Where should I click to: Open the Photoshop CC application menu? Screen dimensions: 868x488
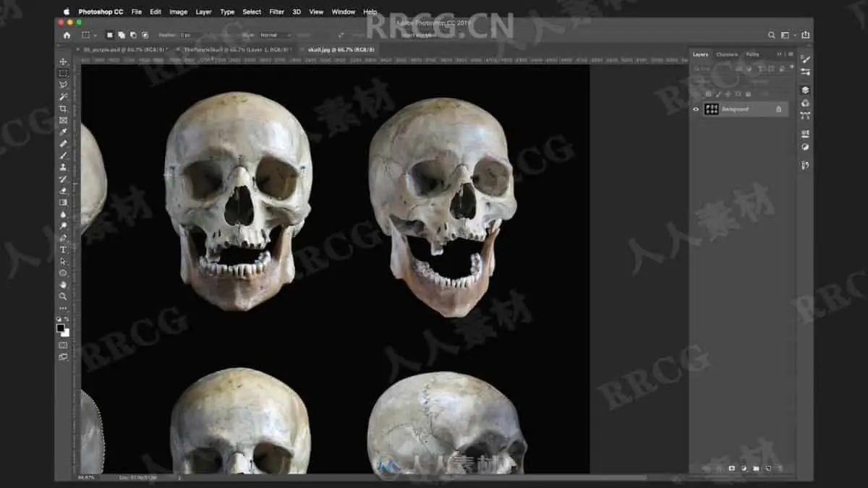pos(101,12)
